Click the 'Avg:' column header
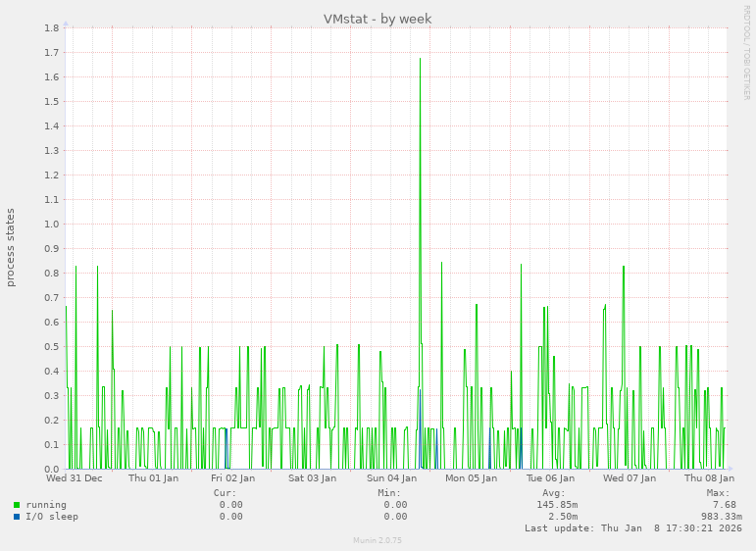The image size is (756, 551). pyautogui.click(x=554, y=492)
